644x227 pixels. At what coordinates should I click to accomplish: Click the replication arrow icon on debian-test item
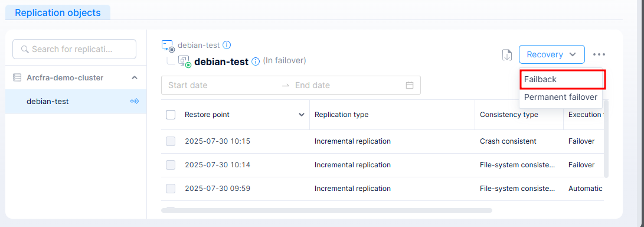click(x=135, y=101)
